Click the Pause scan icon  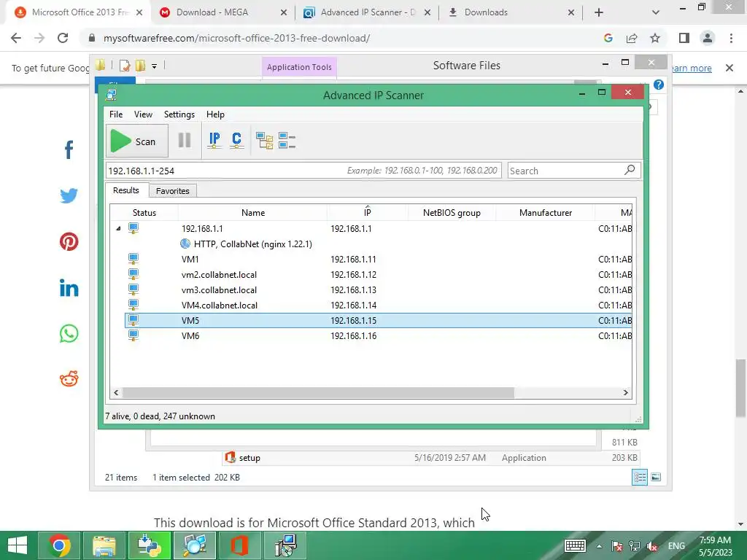(185, 141)
